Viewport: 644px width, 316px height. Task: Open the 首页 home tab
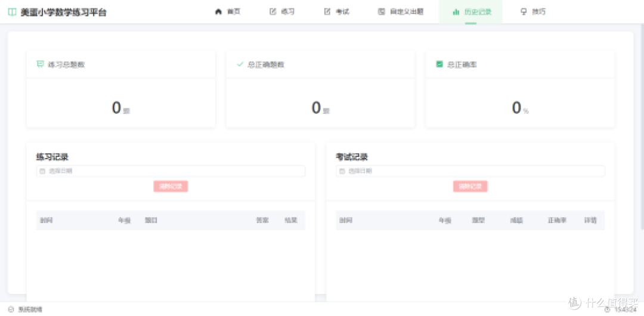[x=228, y=11]
